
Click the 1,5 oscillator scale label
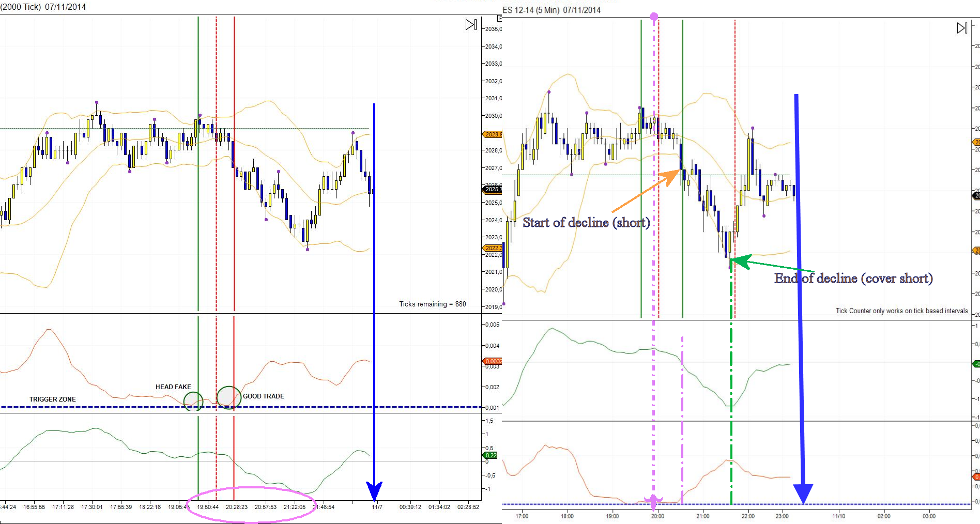coord(489,421)
